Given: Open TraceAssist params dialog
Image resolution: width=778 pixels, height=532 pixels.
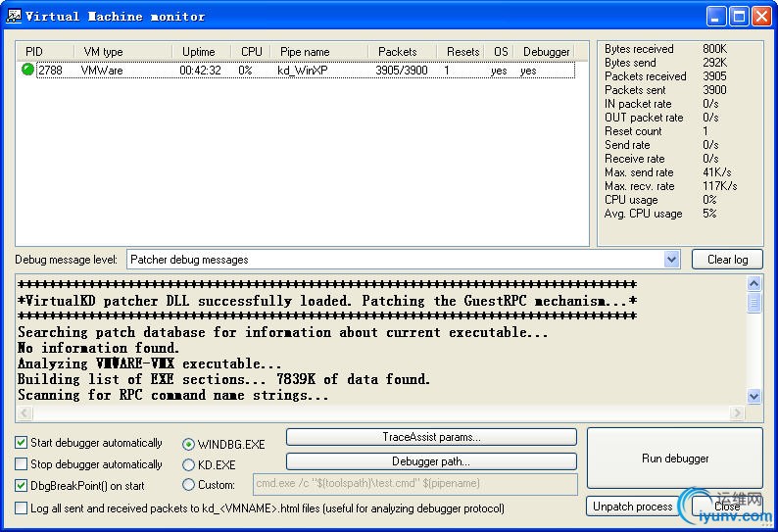Looking at the screenshot, I should pyautogui.click(x=431, y=437).
